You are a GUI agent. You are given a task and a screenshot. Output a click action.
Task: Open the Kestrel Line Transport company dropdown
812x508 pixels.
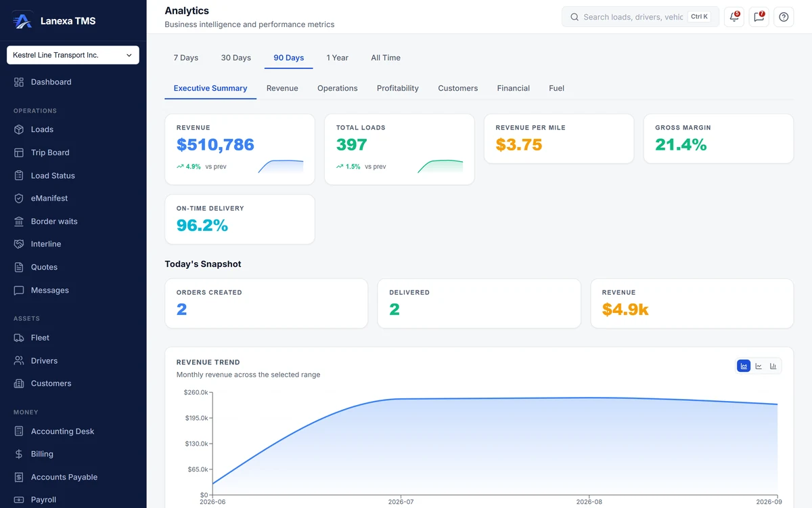(73, 55)
